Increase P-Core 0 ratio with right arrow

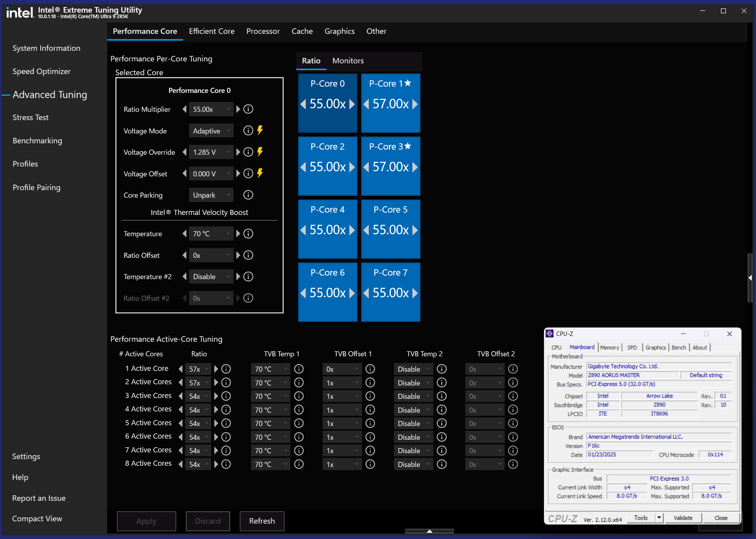[x=352, y=104]
